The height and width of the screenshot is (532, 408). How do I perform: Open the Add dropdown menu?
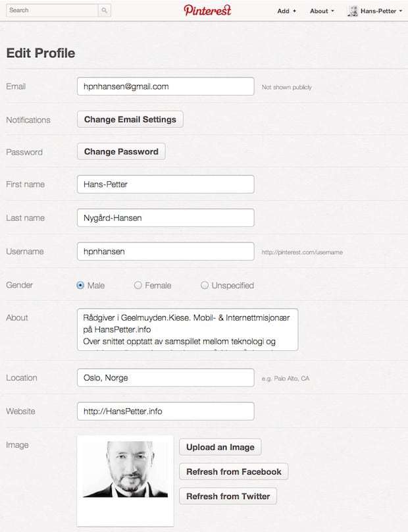click(286, 11)
